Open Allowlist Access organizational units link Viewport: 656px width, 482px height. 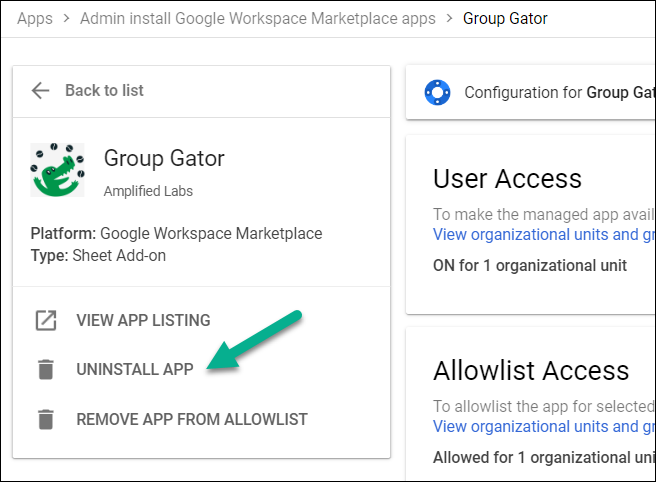[x=544, y=427]
